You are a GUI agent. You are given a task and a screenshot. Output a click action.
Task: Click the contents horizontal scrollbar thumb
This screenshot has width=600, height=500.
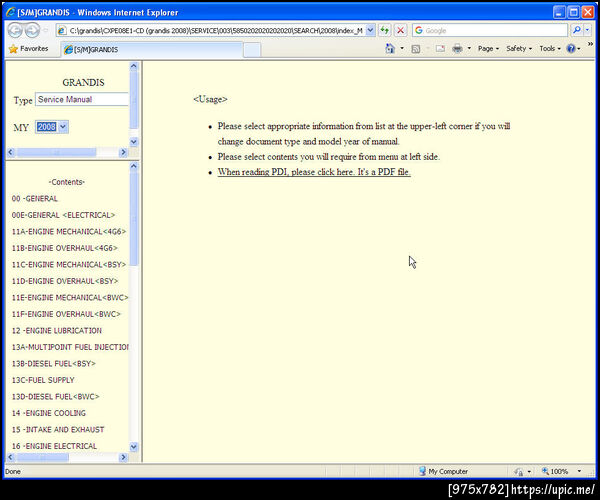(x=42, y=457)
